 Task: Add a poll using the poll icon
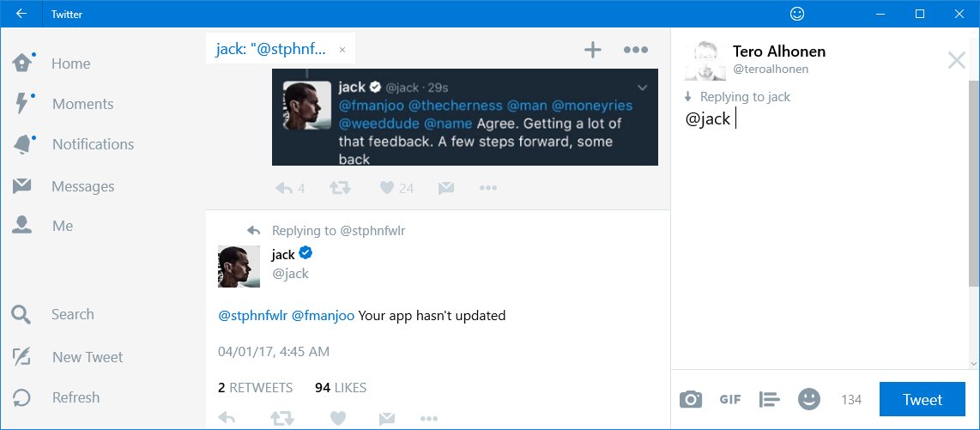[x=770, y=399]
